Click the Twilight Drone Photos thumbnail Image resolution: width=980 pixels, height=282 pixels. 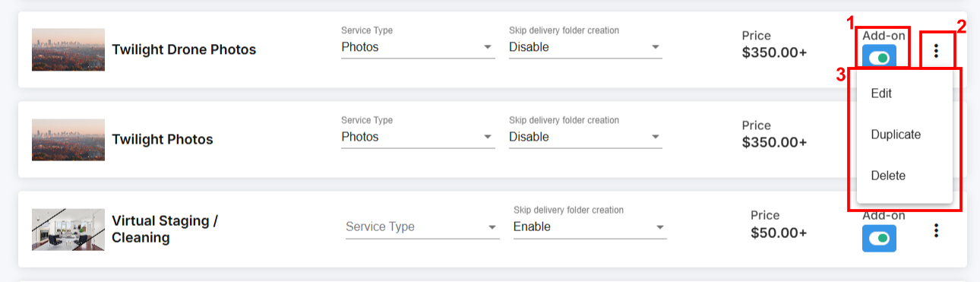68,49
